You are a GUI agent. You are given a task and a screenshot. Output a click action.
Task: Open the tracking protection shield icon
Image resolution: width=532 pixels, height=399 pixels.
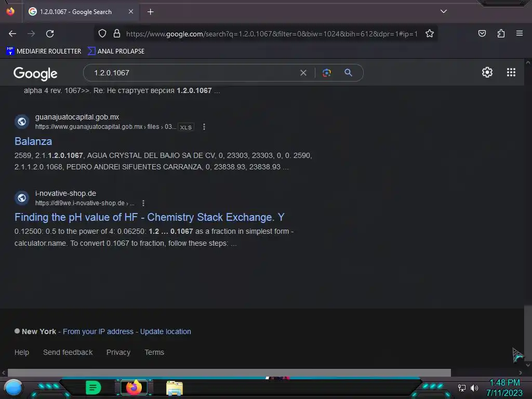coord(102,33)
